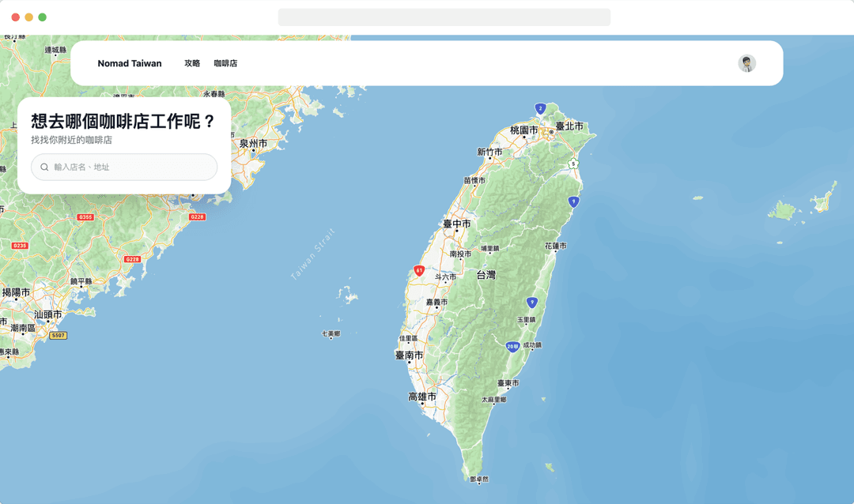The width and height of the screenshot is (854, 504).
Task: Click the yellow S507 road badge
Action: tap(58, 336)
